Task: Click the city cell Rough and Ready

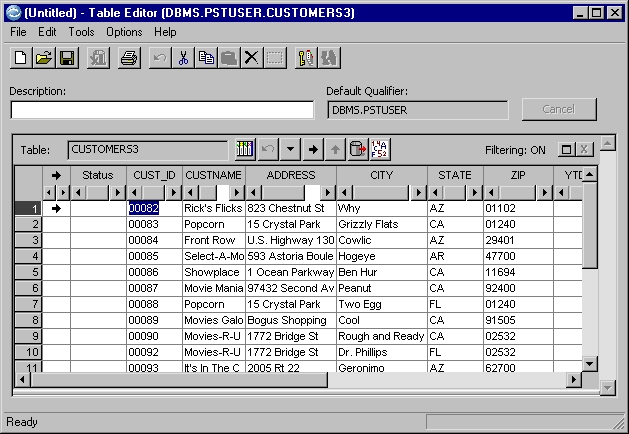Action: pos(381,336)
